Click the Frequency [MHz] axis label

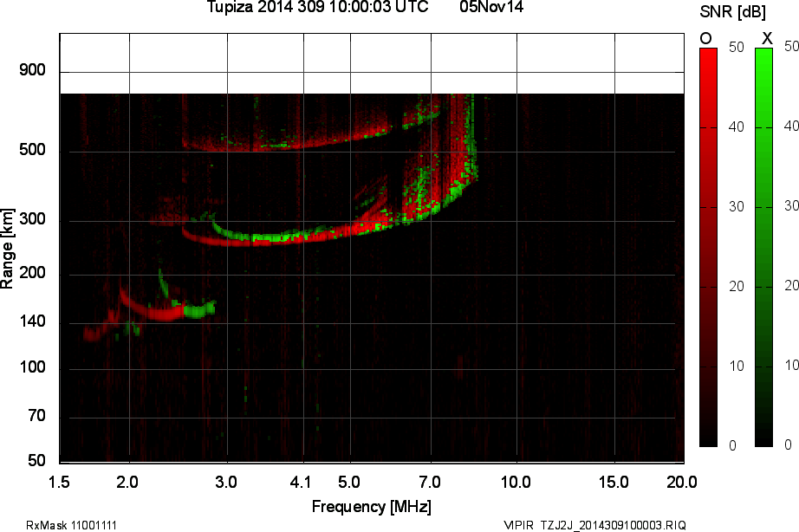click(371, 507)
